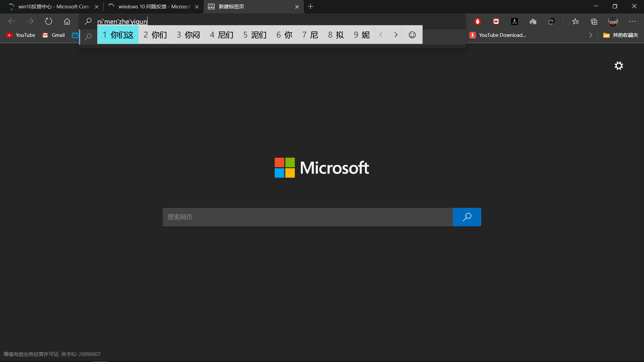Click the blue search submit button

(x=467, y=217)
